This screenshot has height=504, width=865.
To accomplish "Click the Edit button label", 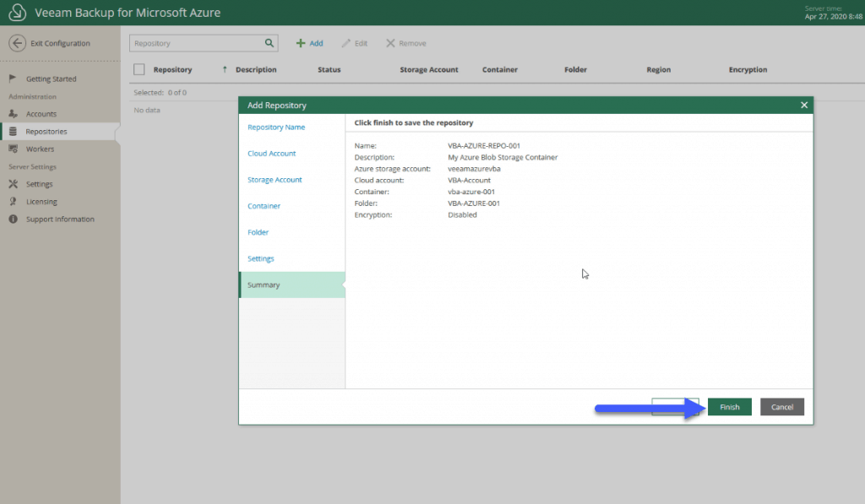I will [x=361, y=43].
